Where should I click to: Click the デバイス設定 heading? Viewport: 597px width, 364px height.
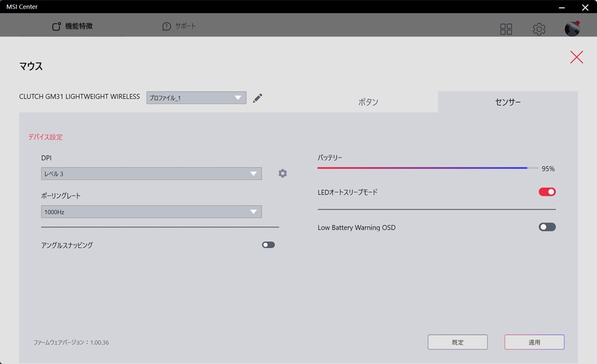click(45, 137)
